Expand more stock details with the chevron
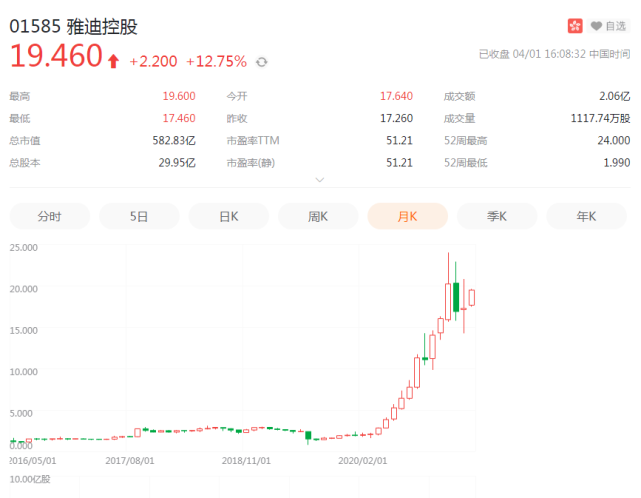Screen dimensions: 641x498 pos(320,180)
